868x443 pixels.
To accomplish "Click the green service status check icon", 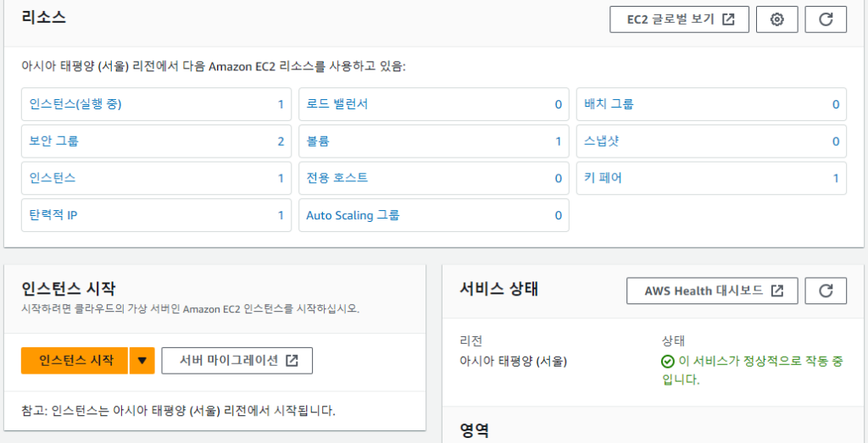I will pos(668,362).
